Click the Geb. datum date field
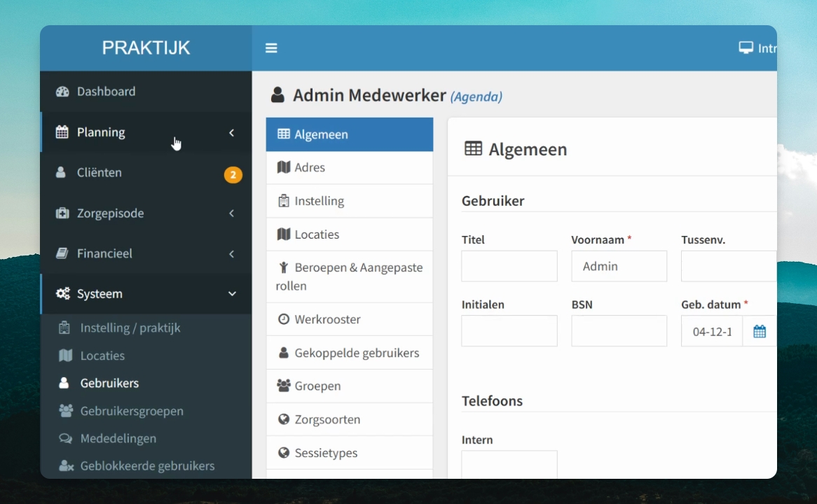The height and width of the screenshot is (504, 817). 712,331
